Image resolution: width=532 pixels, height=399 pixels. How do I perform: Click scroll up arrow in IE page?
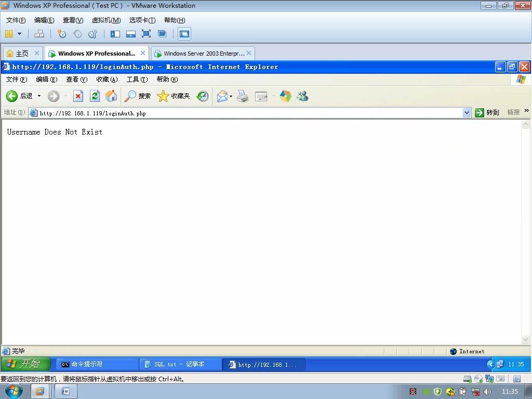(x=525, y=125)
